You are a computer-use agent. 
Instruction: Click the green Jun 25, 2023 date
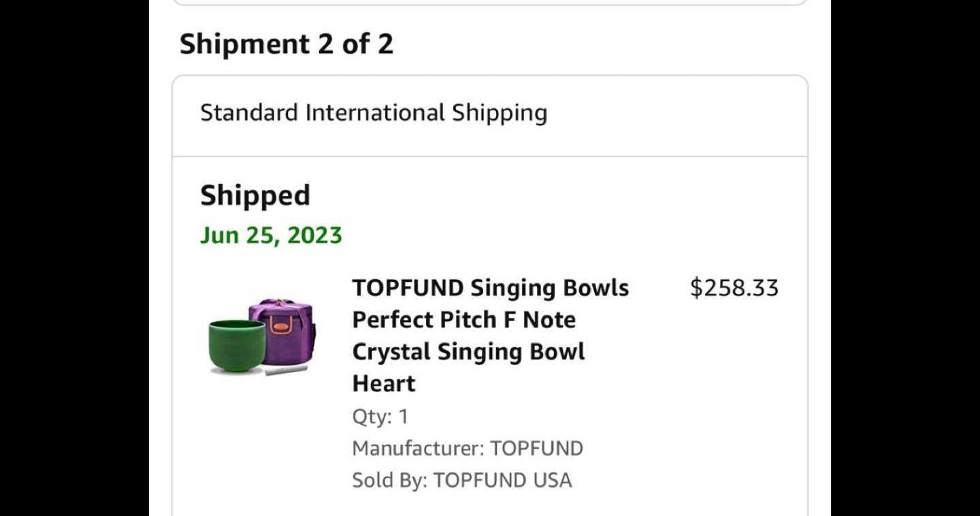pyautogui.click(x=271, y=236)
